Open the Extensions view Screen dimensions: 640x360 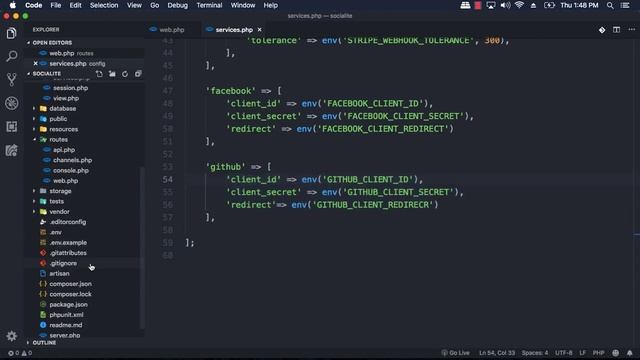pos(11,127)
